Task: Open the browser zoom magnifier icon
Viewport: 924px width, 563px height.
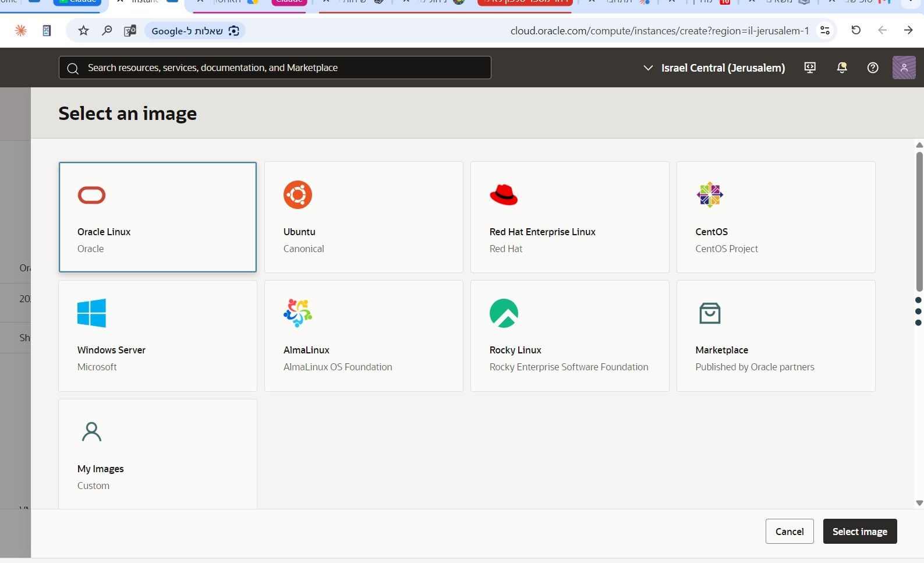Action: tap(107, 31)
